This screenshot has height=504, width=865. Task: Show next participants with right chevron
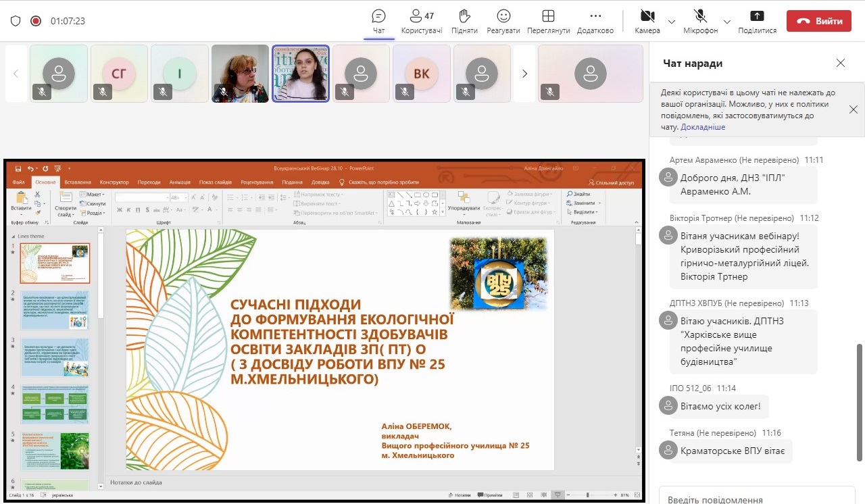click(524, 74)
